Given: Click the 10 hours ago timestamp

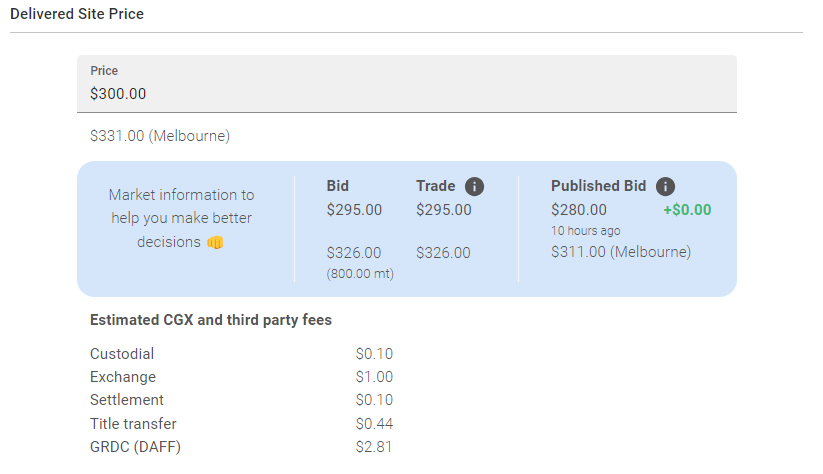Looking at the screenshot, I should pyautogui.click(x=585, y=231).
